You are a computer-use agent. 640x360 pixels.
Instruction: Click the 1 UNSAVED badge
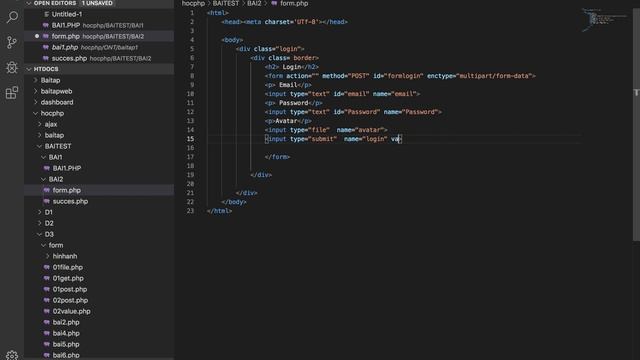point(97,3)
